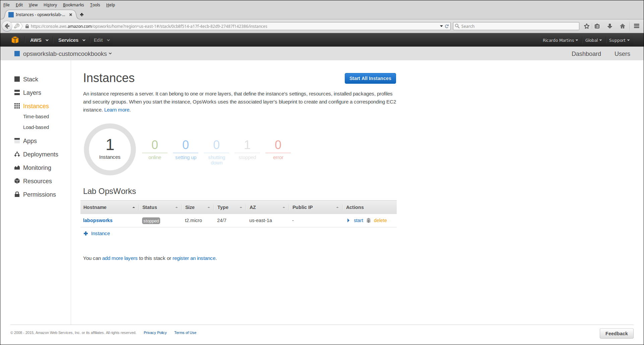Screen dimensions: 644x345
Task: Click the Start All Instances button
Action: click(370, 78)
